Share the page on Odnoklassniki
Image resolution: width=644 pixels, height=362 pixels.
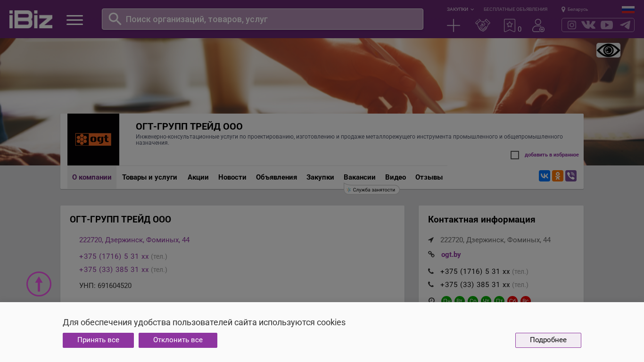pos(558,176)
